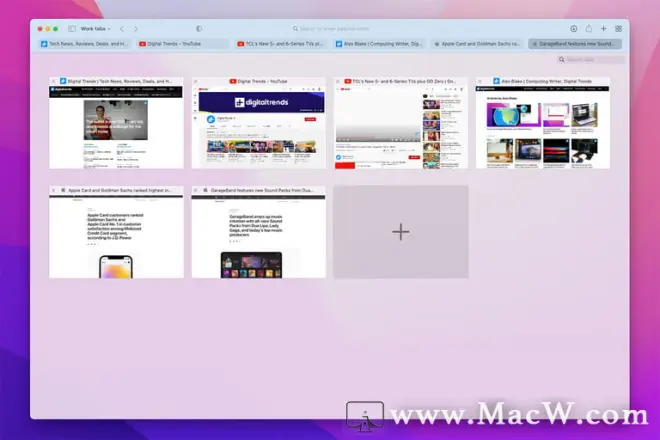Click the Share icon in the toolbar
The image size is (660, 440).
pos(588,29)
